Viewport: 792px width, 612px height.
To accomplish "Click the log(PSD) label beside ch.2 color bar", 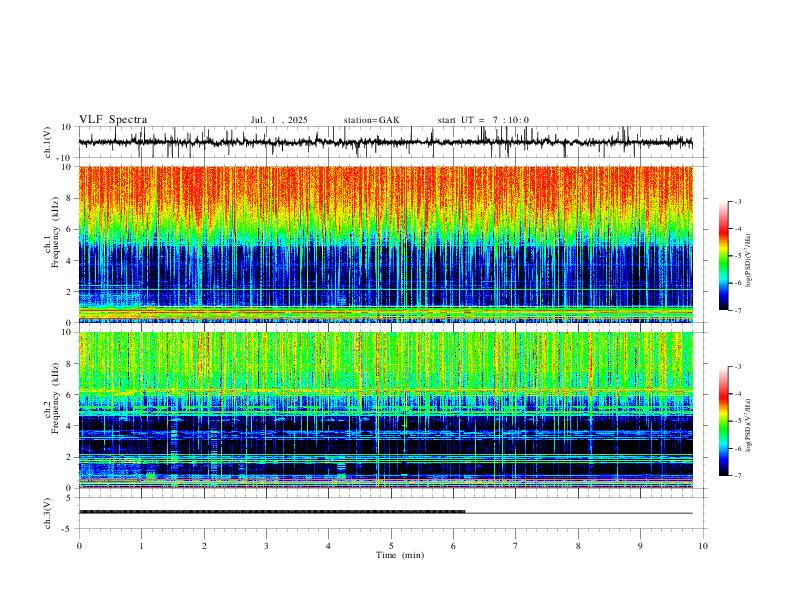I will (x=749, y=426).
